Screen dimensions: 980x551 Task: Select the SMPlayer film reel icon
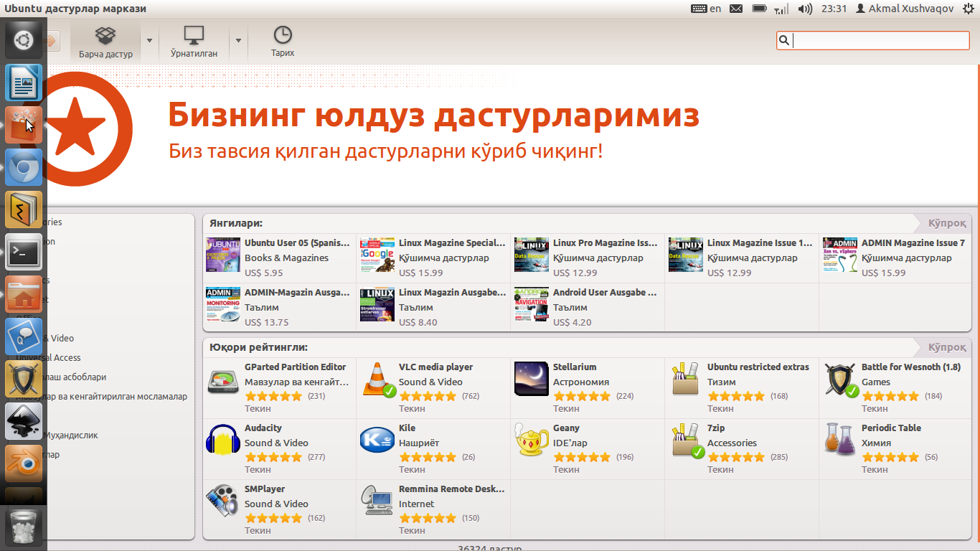point(223,501)
